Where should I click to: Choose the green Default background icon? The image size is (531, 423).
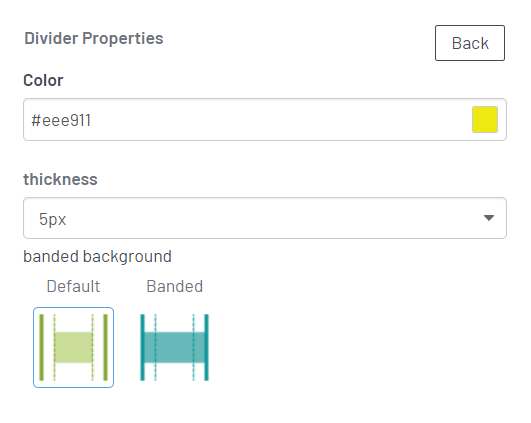pos(73,347)
